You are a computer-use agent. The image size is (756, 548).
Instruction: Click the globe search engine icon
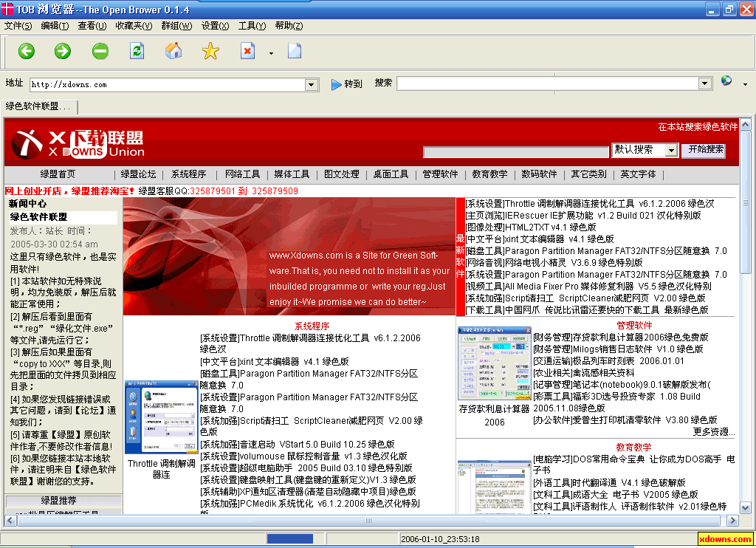[726, 81]
